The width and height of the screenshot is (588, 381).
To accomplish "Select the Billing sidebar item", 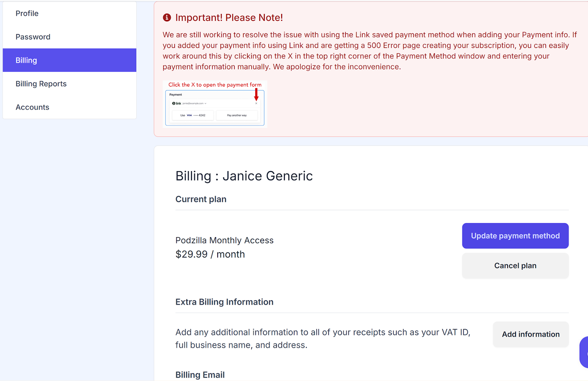I will pos(26,60).
